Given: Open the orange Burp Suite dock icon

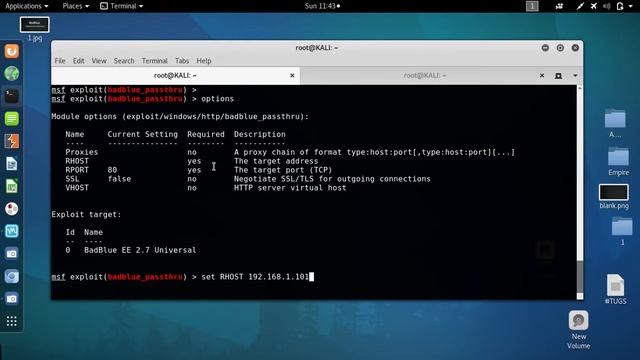Looking at the screenshot, I should click(x=11, y=51).
